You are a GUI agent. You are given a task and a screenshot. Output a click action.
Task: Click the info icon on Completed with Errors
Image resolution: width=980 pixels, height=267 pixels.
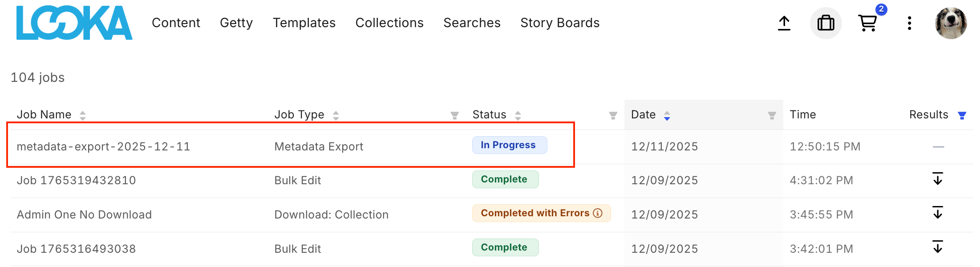pyautogui.click(x=598, y=213)
